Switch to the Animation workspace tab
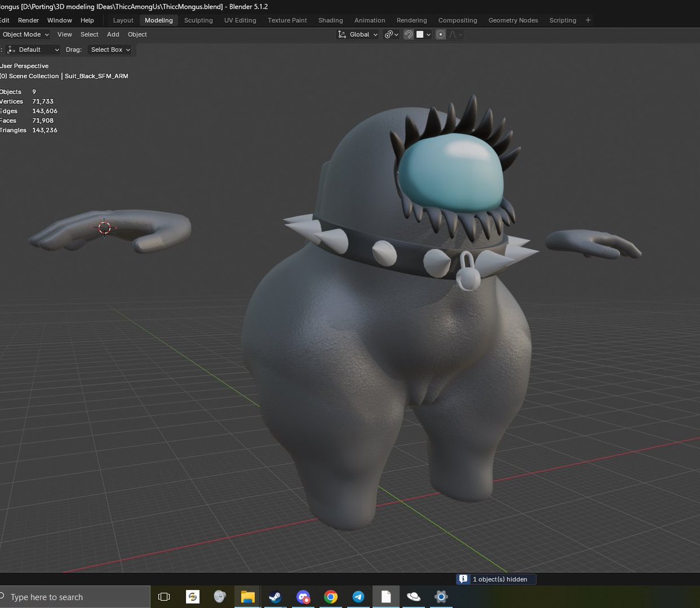 point(370,20)
